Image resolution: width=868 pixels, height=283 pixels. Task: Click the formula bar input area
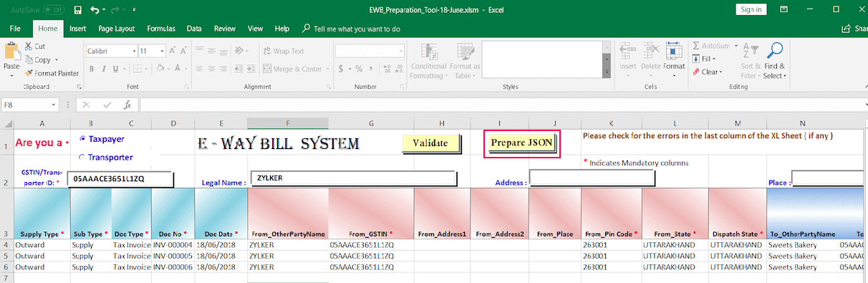point(501,105)
